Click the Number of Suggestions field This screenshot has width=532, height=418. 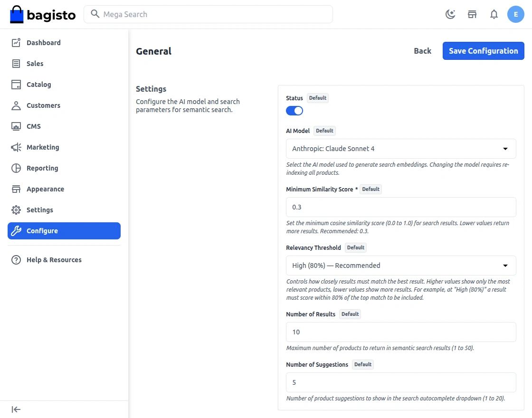tap(401, 382)
